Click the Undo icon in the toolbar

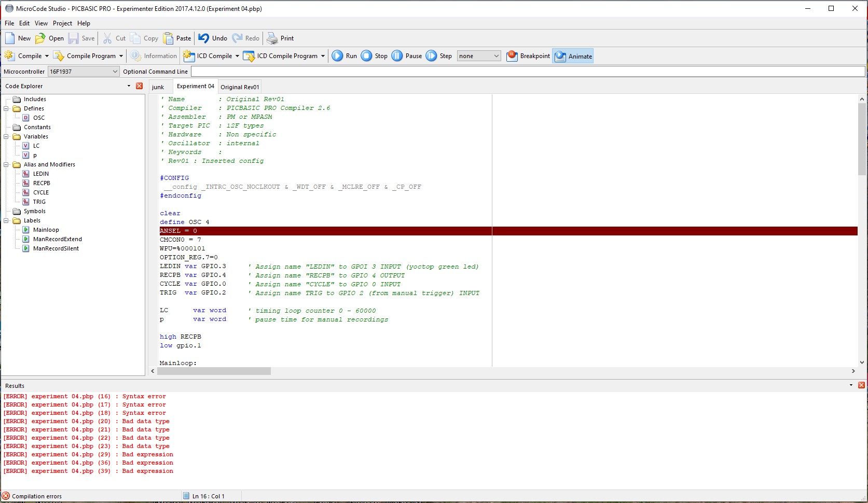click(x=204, y=38)
